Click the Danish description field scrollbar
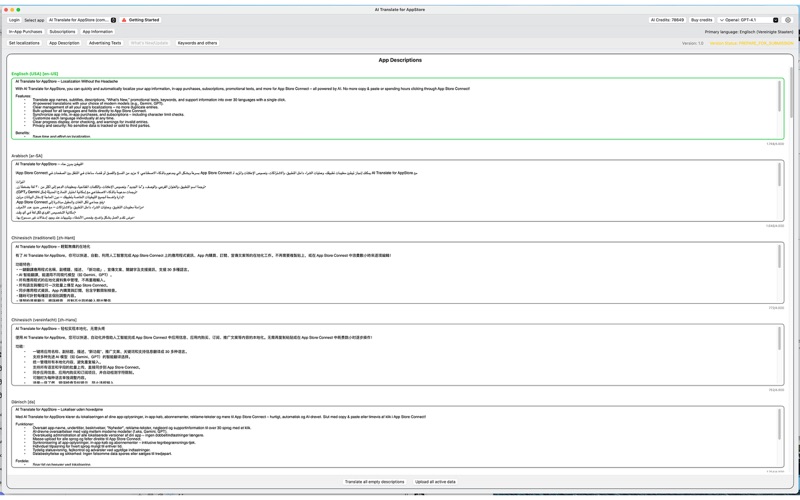This screenshot has height=500, width=800. (779, 423)
